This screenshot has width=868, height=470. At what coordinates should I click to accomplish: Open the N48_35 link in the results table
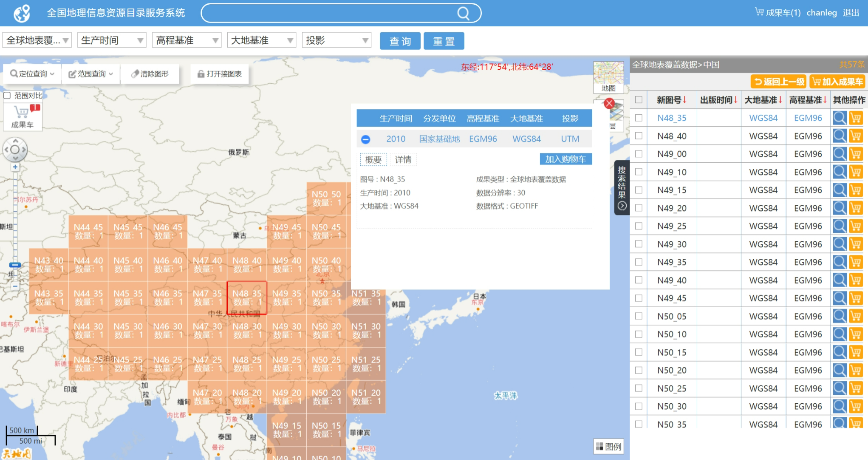click(x=672, y=118)
